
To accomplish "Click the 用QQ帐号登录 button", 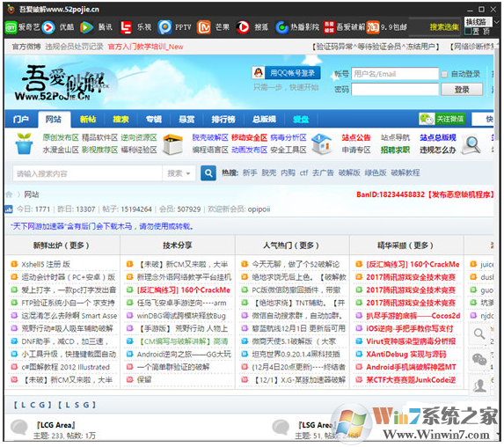I will click(286, 73).
